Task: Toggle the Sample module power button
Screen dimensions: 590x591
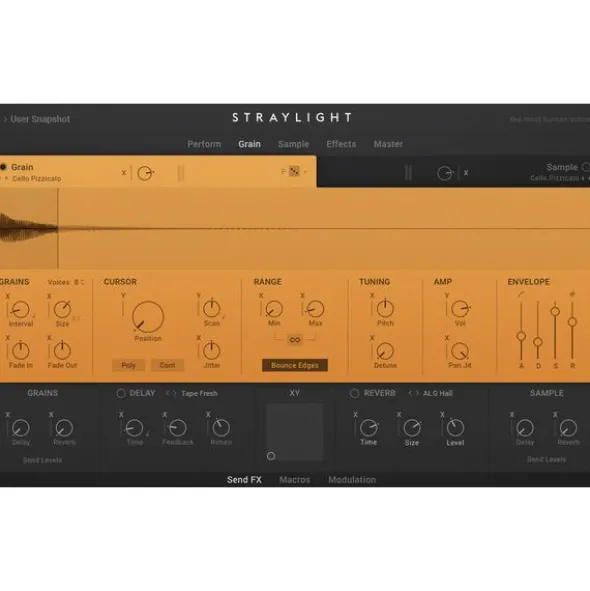Action: (x=586, y=167)
